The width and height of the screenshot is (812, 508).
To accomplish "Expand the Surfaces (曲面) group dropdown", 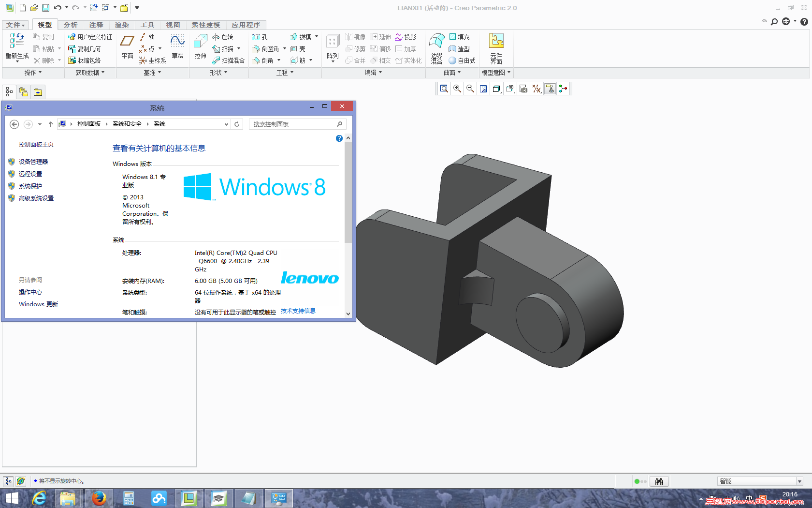I will [452, 73].
